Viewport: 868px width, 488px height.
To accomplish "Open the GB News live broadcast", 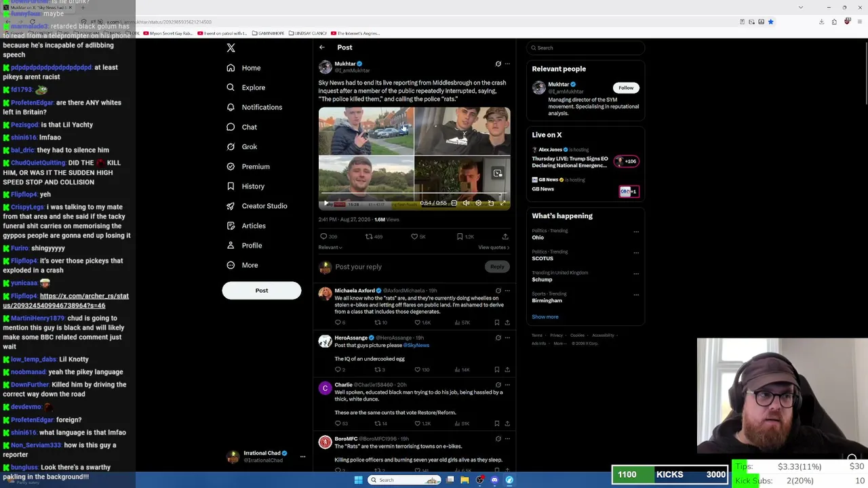I will [585, 186].
